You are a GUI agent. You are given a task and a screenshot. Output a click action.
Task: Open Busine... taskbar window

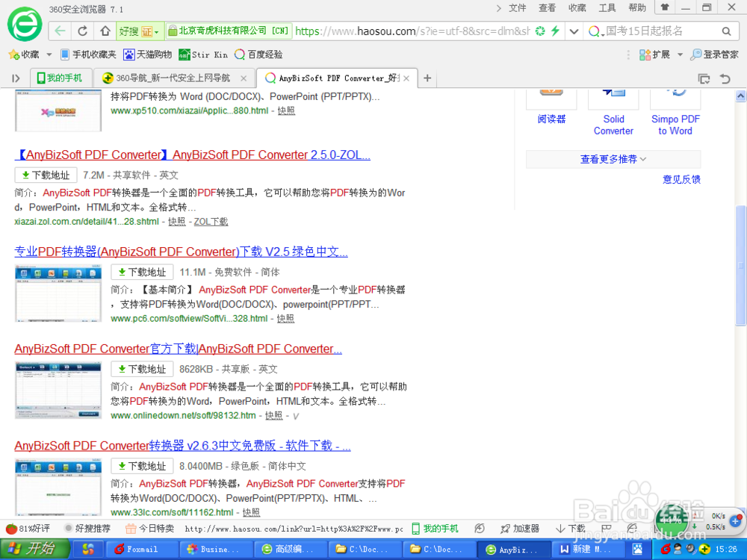(x=216, y=549)
